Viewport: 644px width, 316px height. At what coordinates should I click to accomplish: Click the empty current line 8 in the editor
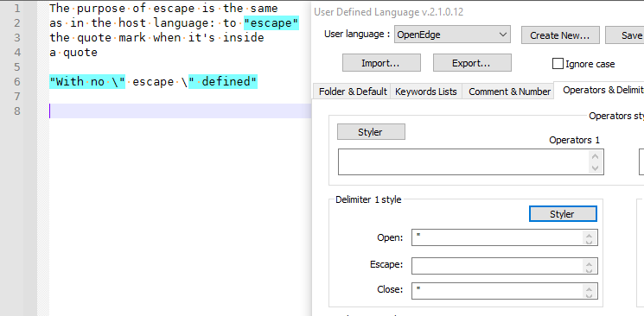coord(180,111)
